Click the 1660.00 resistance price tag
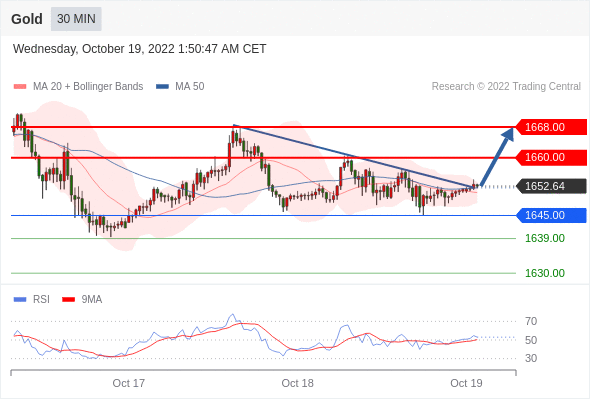590x400 pixels. click(x=551, y=157)
